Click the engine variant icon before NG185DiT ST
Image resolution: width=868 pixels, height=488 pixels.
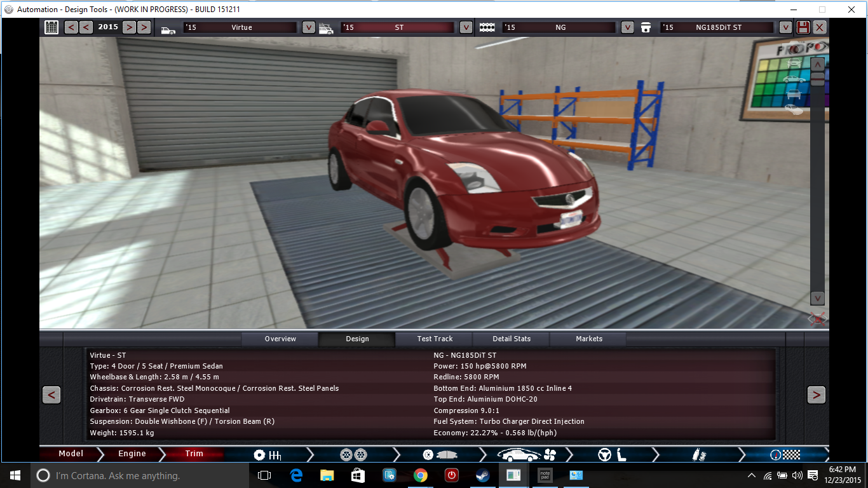pos(646,27)
